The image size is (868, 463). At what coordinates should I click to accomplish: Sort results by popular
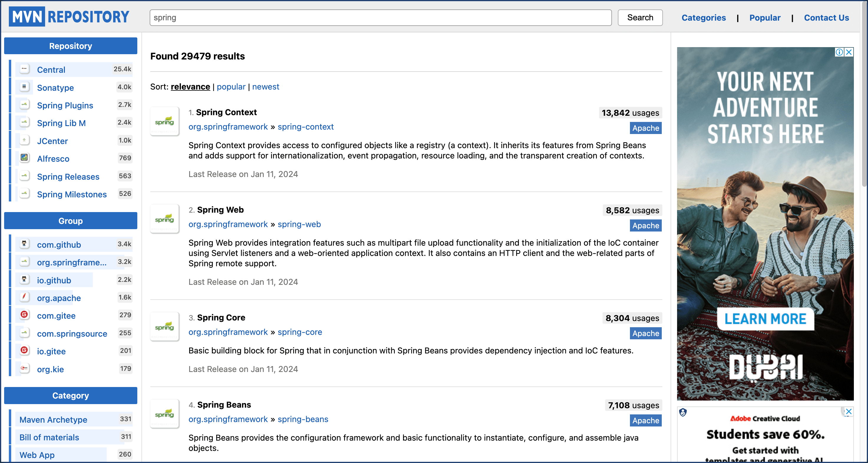[231, 87]
